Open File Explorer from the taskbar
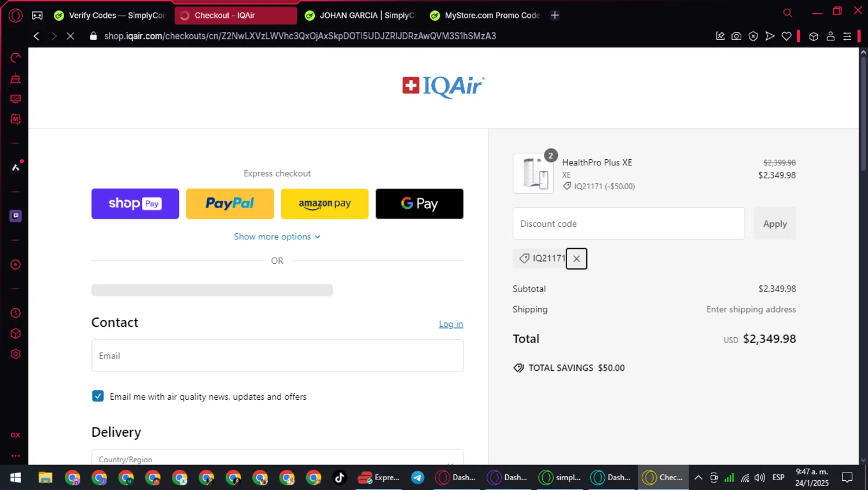The height and width of the screenshot is (490, 868). click(x=45, y=477)
